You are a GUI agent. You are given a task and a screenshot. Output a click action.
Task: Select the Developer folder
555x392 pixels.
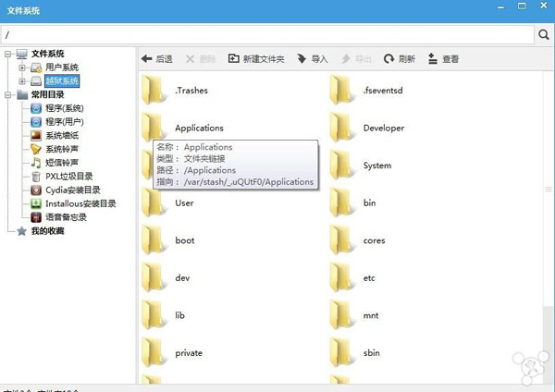tap(367, 128)
